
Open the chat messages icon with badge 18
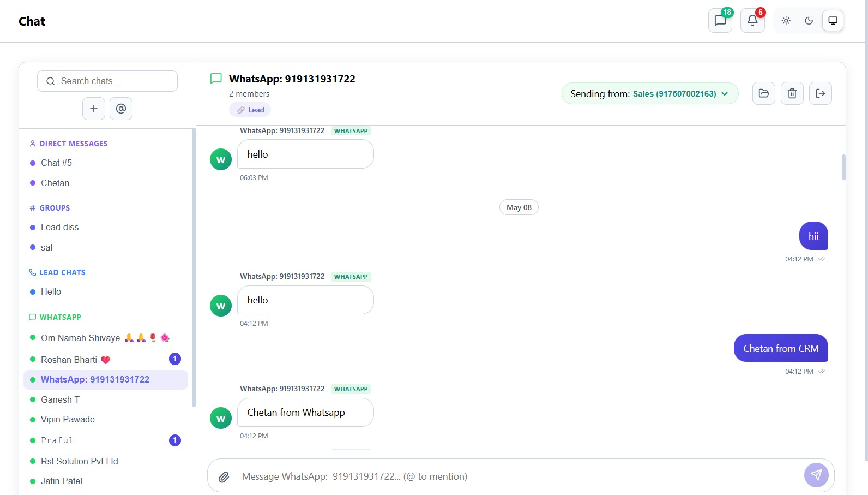(720, 21)
